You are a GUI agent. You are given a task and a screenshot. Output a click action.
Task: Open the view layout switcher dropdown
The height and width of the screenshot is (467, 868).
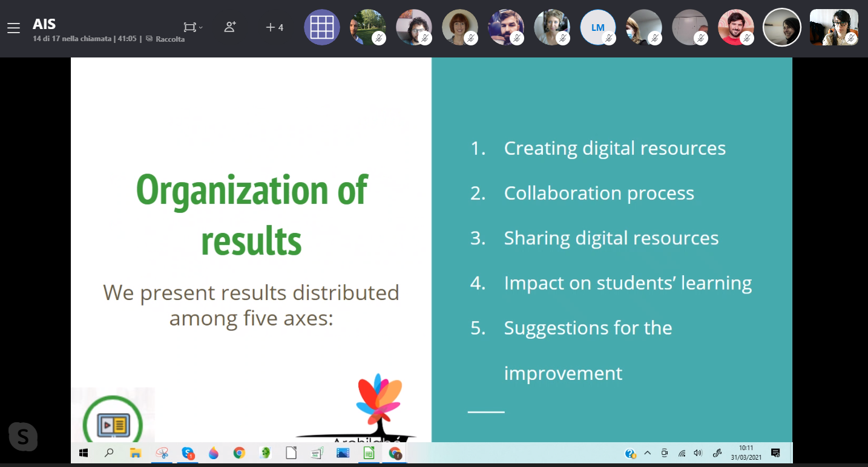(x=193, y=27)
